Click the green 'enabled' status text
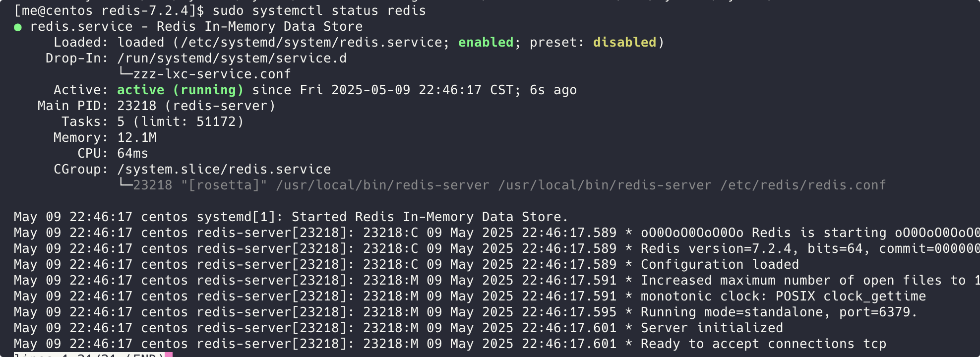Screen dimensions: 980x357 point(486,42)
